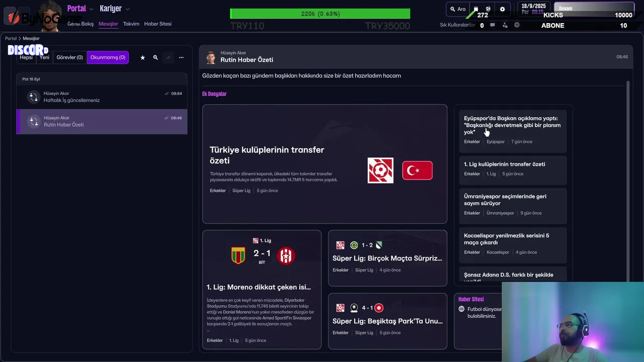Click the vertical scrollbar of the message content

coord(628,181)
